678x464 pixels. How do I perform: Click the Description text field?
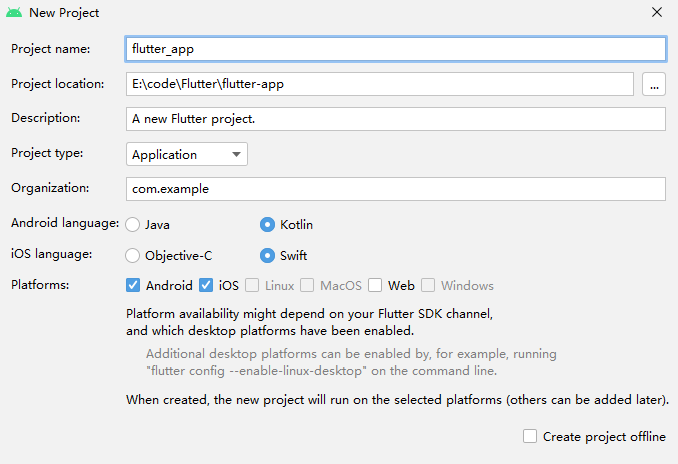tap(396, 119)
